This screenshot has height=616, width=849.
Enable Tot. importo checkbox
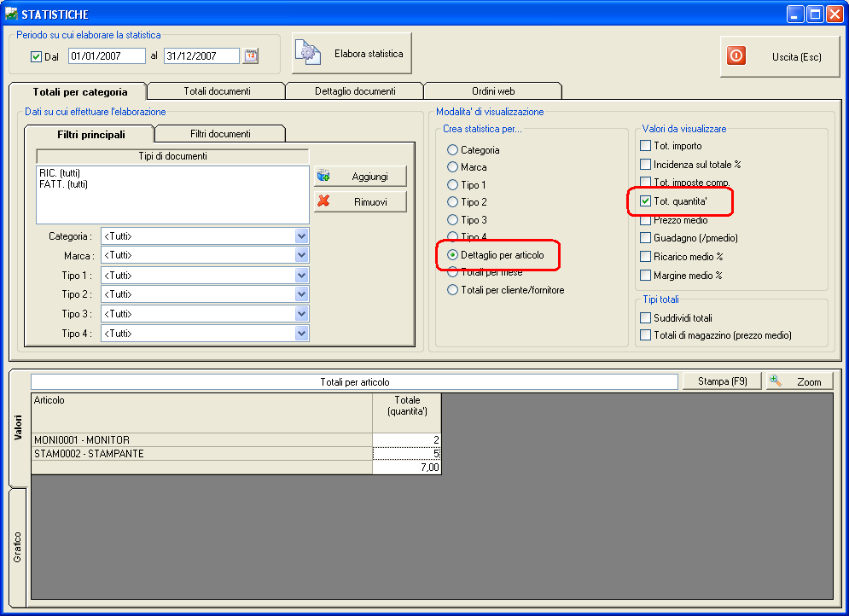coord(645,146)
